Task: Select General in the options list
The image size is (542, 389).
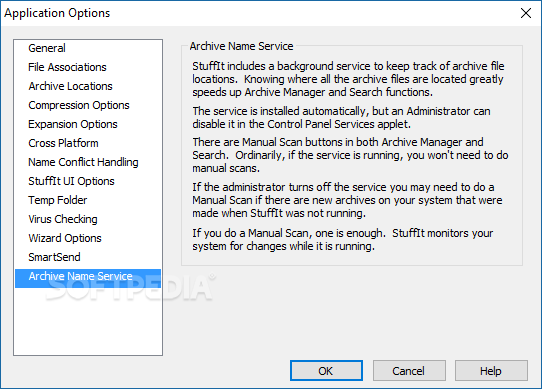Action: pyautogui.click(x=88, y=48)
